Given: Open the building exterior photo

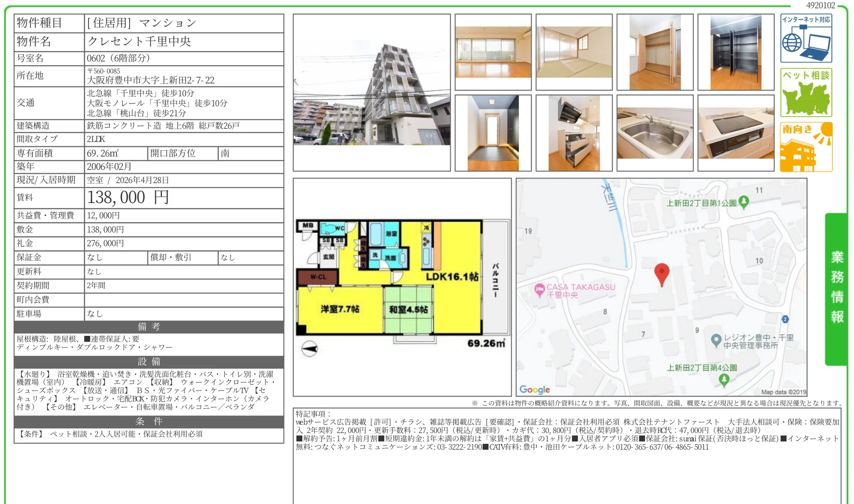Looking at the screenshot, I should (x=371, y=93).
